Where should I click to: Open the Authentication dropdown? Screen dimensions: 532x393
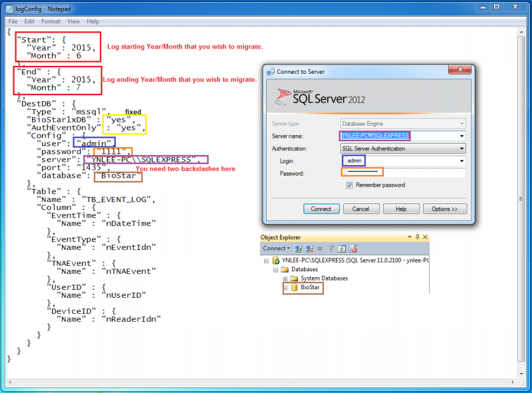coord(461,149)
